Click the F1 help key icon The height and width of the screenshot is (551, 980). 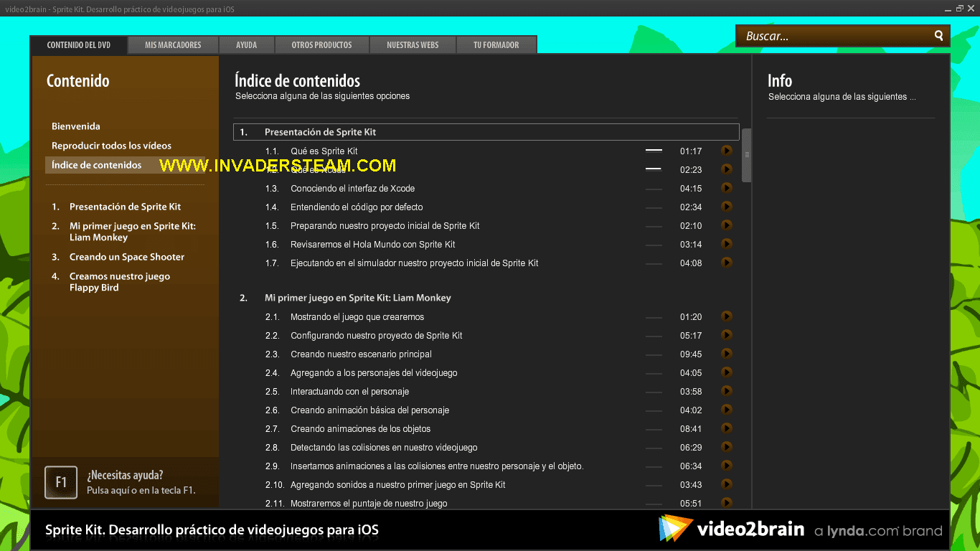(61, 482)
